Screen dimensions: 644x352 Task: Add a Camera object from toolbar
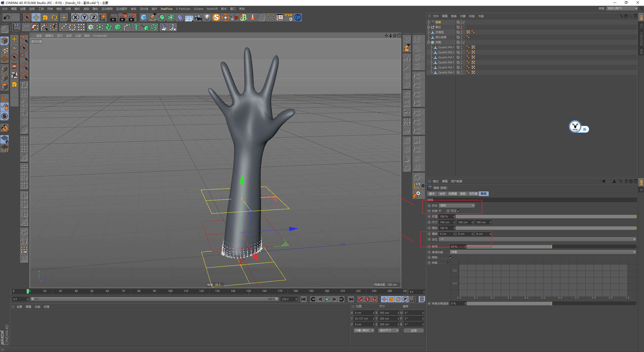pyautogui.click(x=198, y=17)
